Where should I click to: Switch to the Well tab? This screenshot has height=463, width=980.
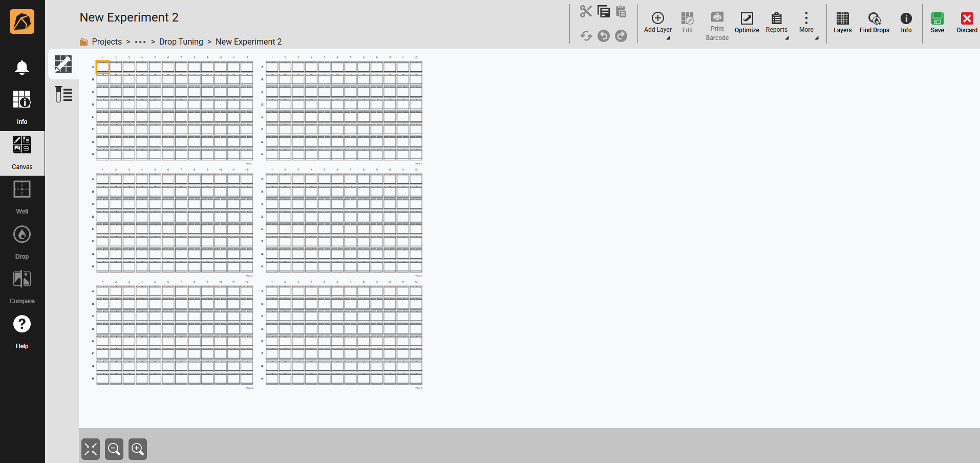(x=22, y=197)
